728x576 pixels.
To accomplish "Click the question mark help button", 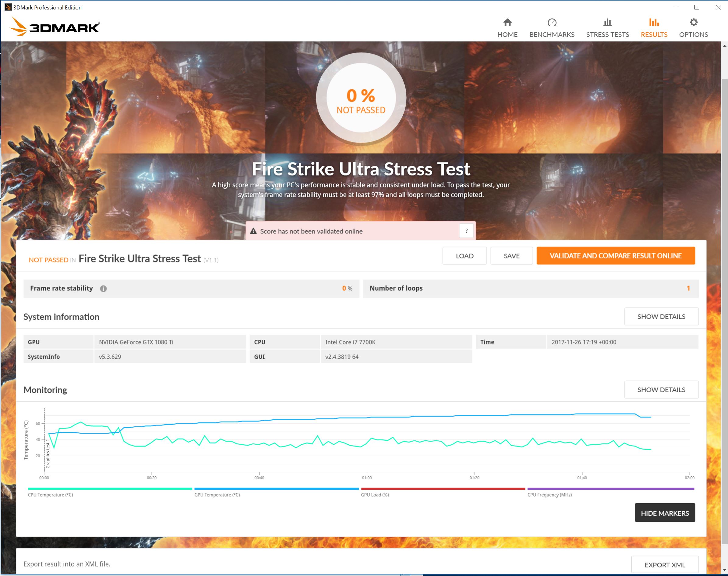I will tap(466, 231).
